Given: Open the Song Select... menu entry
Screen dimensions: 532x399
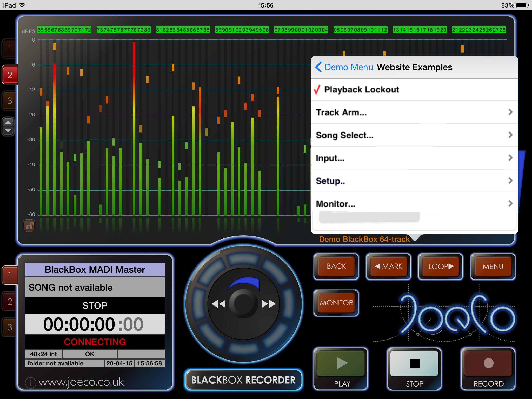Looking at the screenshot, I should tap(414, 135).
